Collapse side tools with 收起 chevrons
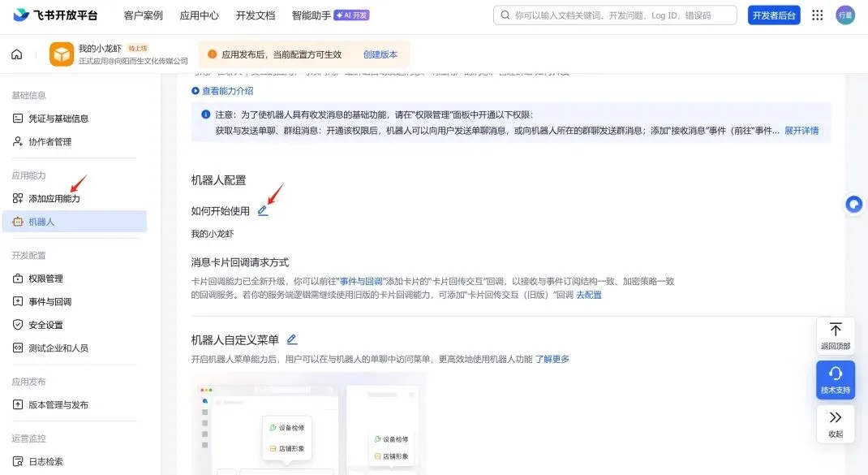Viewport: 868px width, 475px height. pos(836,424)
